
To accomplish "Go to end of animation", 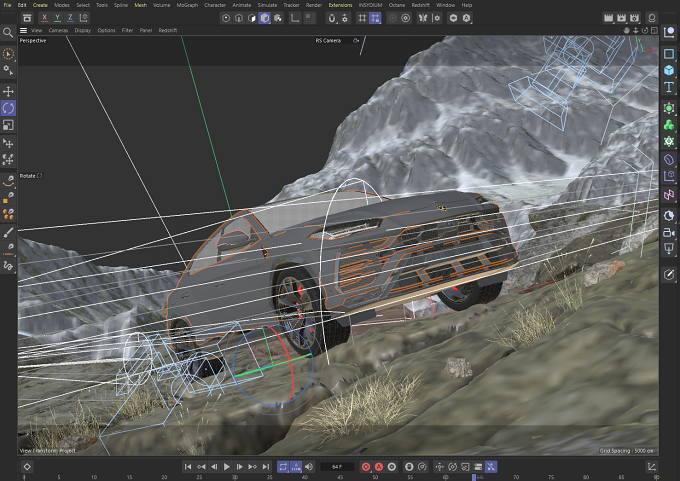I will click(266, 467).
